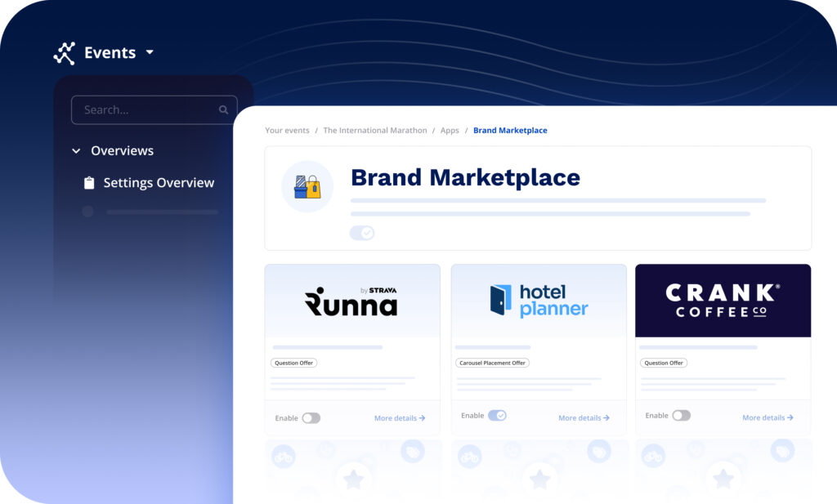Enable the Runna offer toggle

tap(311, 418)
